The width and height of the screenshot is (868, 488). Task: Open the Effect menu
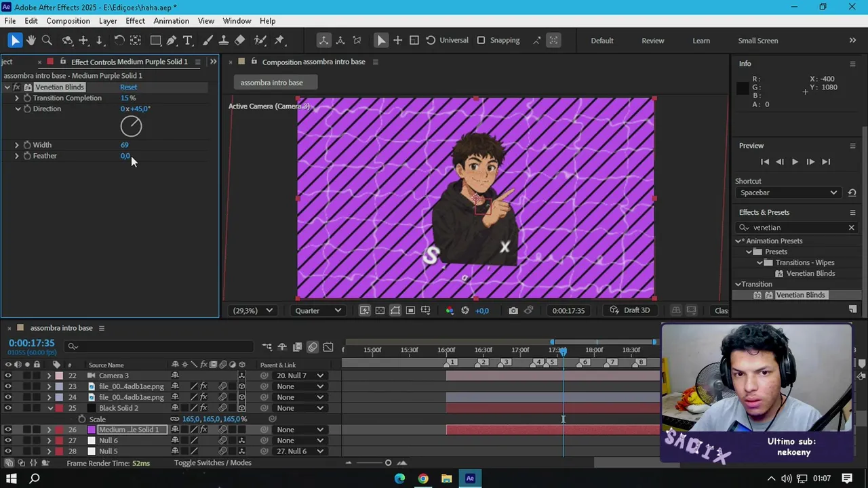(135, 21)
